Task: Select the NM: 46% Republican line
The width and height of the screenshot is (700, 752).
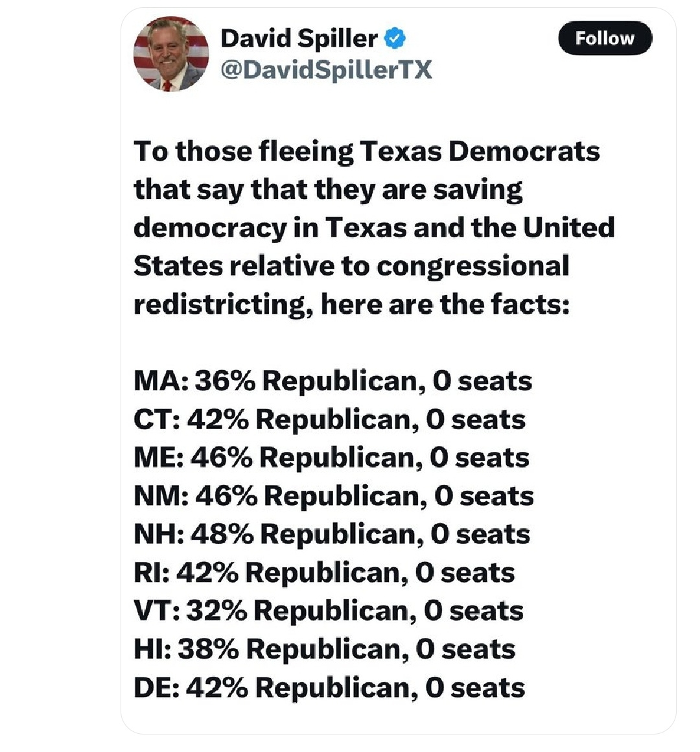Action: 333,496
